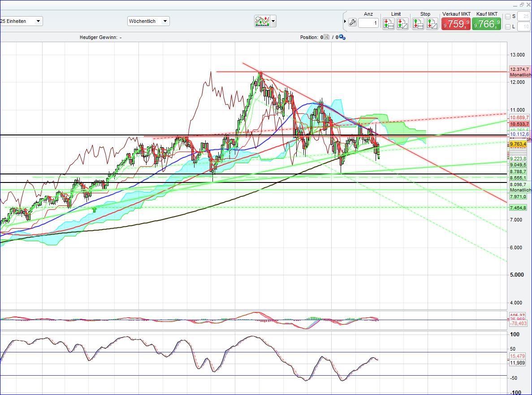Screen dimensions: 532x395
Task: Buy at market with Kauf MKT button
Action: click(x=487, y=24)
